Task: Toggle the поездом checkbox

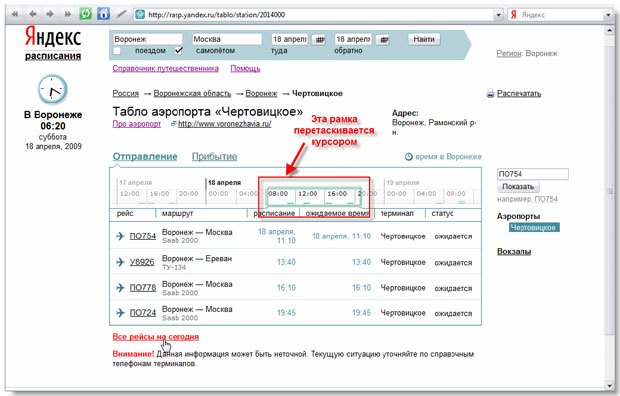Action: pyautogui.click(x=117, y=51)
